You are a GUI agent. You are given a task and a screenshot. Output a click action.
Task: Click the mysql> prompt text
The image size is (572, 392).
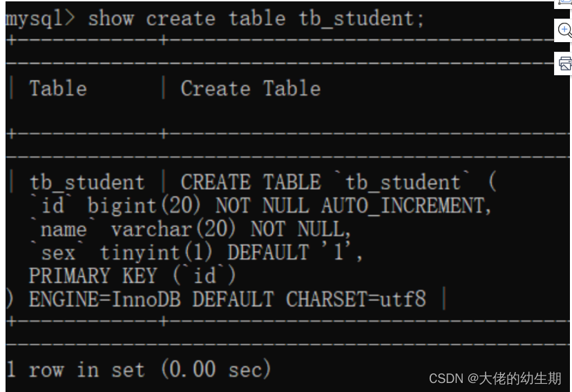pyautogui.click(x=40, y=18)
